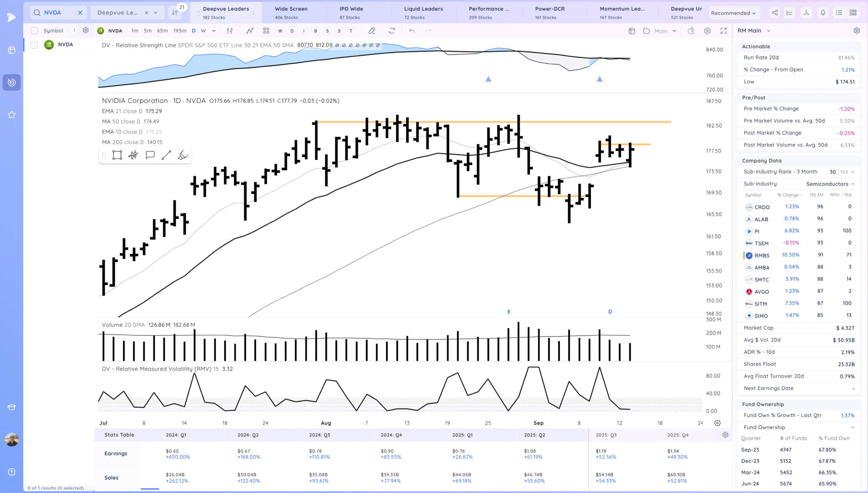Open the indicators icon in chart toolbar

(x=250, y=31)
